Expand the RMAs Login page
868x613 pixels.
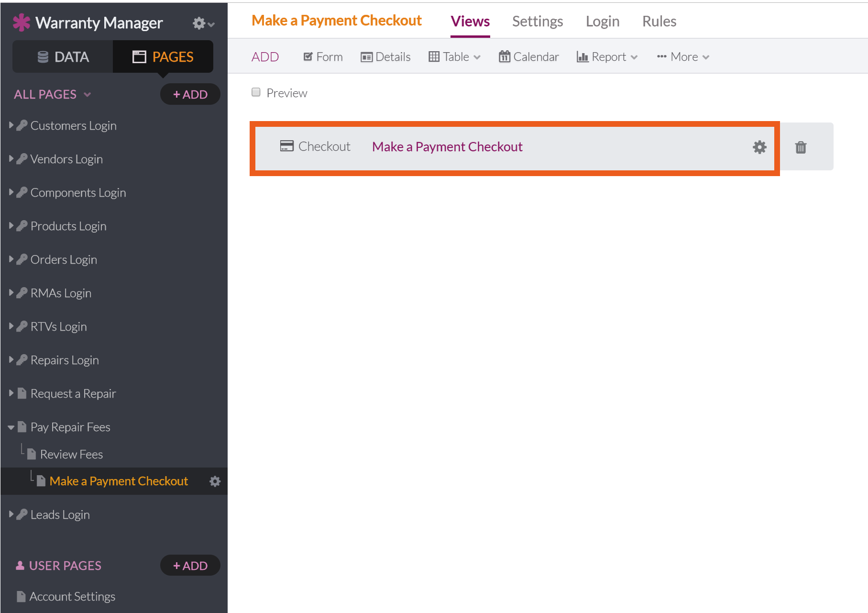click(11, 293)
